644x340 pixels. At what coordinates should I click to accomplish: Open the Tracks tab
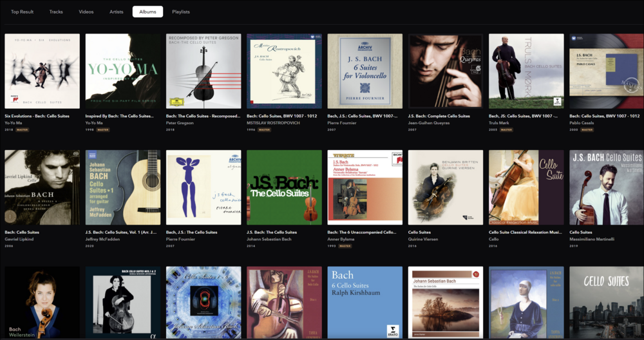pos(56,12)
